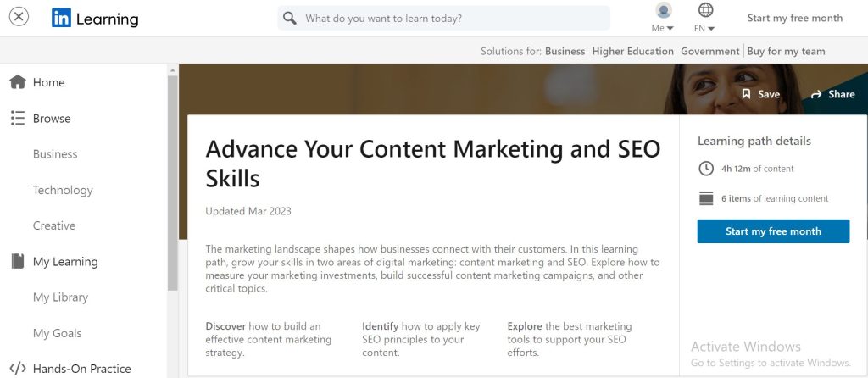Image resolution: width=868 pixels, height=378 pixels.
Task: Type in the search input field
Action: point(453,18)
